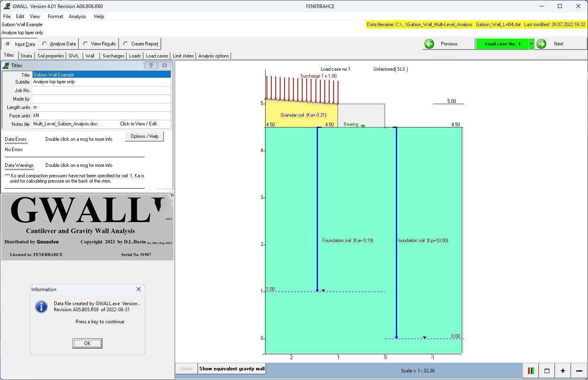Select the Analyse Data radio button

coord(44,44)
